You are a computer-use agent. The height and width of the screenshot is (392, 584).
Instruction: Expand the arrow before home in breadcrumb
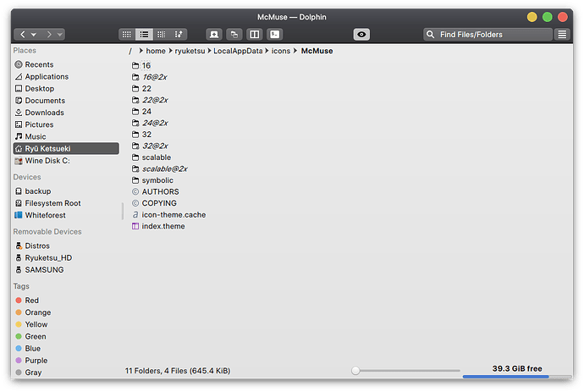(x=140, y=51)
